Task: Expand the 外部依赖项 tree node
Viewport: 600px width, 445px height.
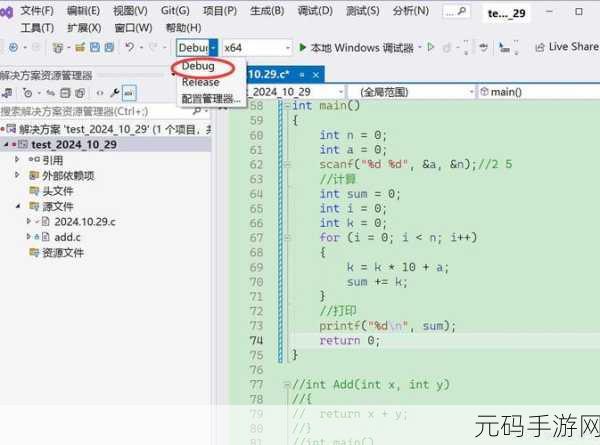Action: [16, 175]
